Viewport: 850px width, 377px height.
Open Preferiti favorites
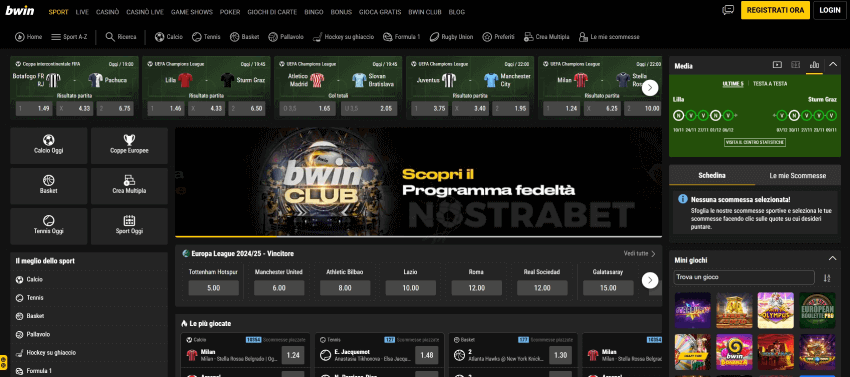click(x=499, y=37)
